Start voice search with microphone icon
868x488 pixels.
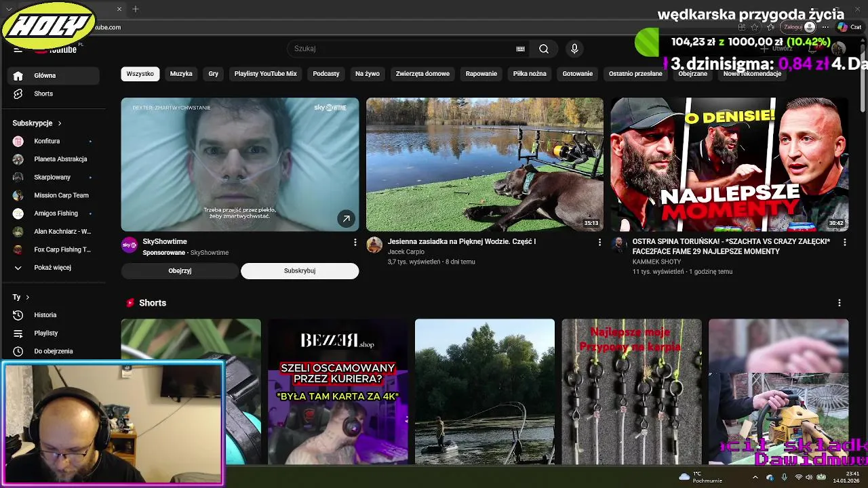pyautogui.click(x=574, y=49)
